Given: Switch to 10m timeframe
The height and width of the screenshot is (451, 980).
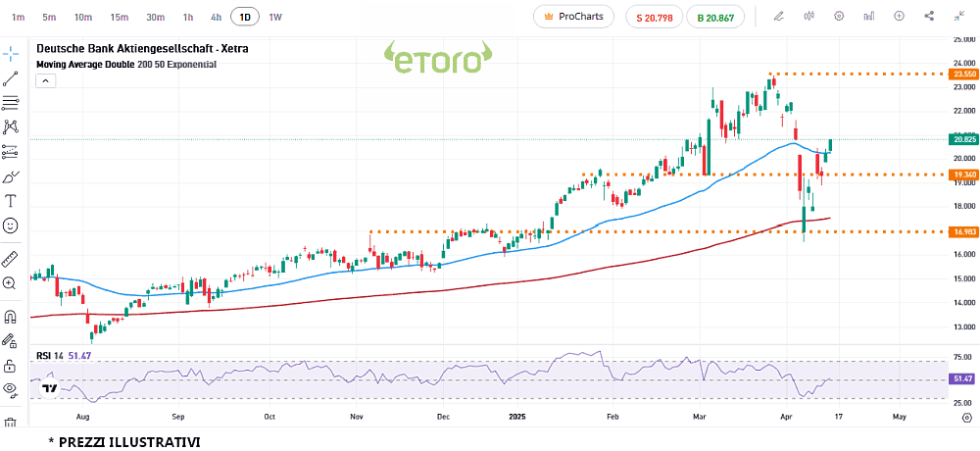Looking at the screenshot, I should (x=83, y=18).
